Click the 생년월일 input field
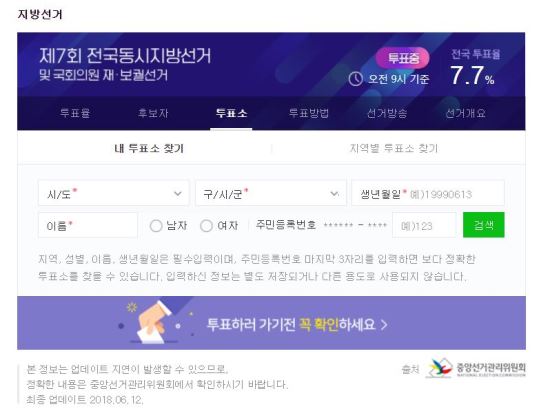The image size is (550, 411). point(428,193)
